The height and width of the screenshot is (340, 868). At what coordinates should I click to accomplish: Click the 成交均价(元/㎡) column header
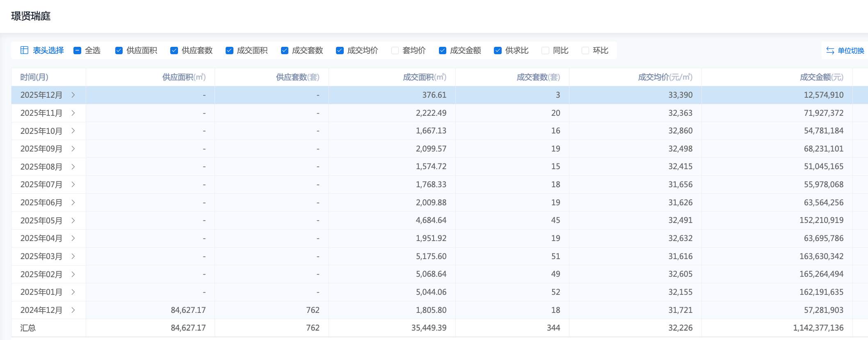tap(665, 77)
